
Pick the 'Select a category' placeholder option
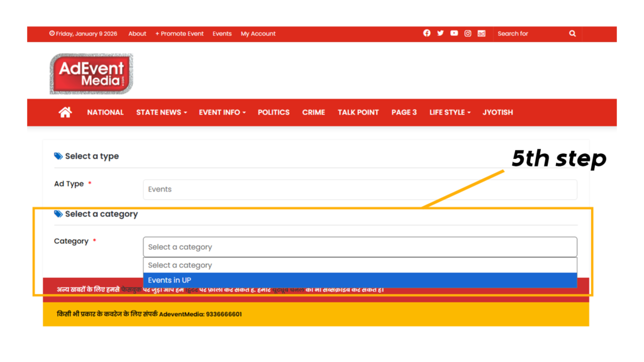[360, 265]
